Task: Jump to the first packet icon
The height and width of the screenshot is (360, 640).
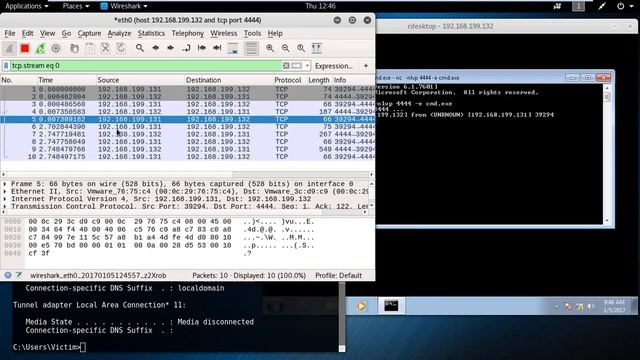Action: (202, 48)
